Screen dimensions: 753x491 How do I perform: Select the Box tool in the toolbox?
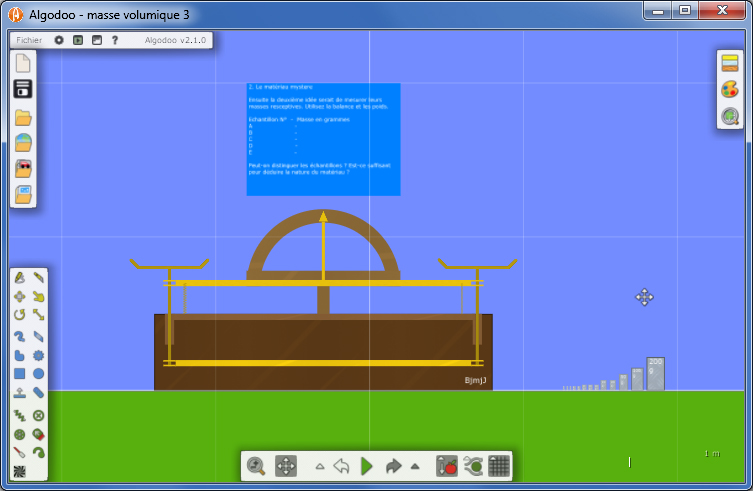[19, 374]
